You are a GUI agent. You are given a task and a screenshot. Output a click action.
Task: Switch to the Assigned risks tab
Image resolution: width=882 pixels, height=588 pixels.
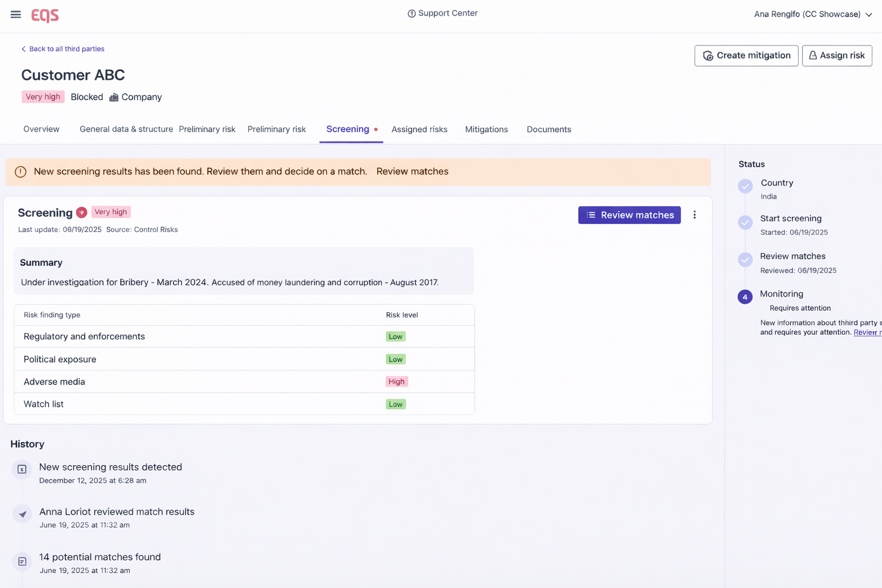pyautogui.click(x=419, y=129)
